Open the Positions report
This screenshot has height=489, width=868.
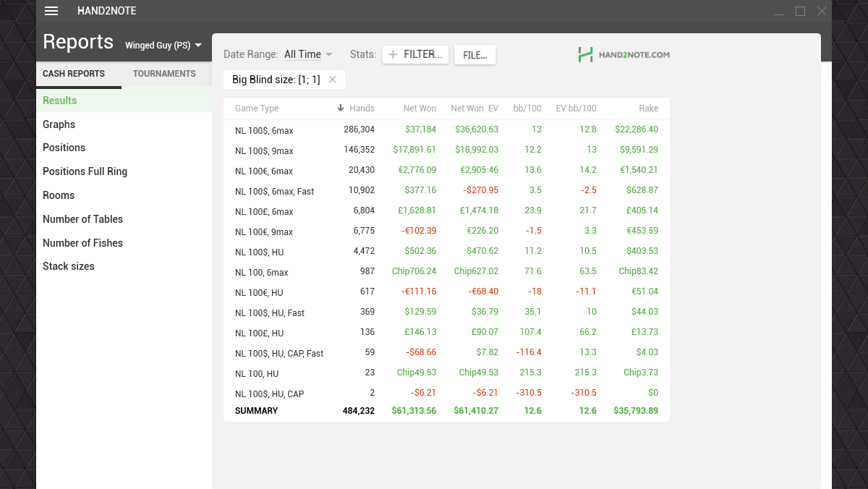point(124,148)
